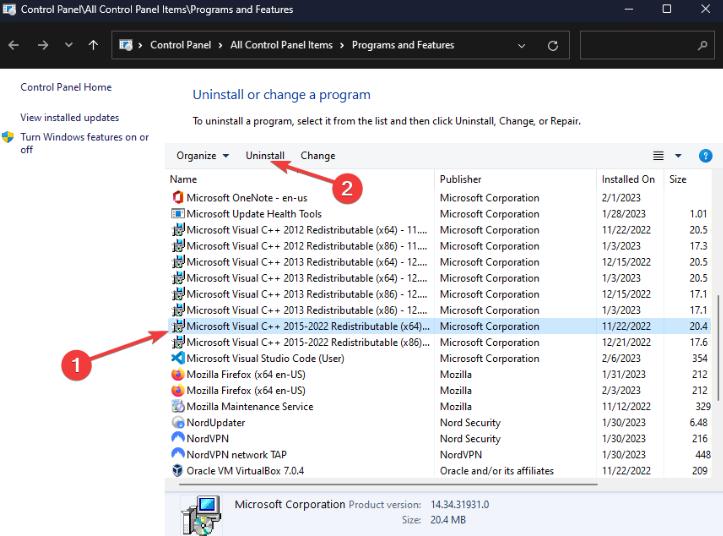Focus the search box field
The height and width of the screenshot is (536, 723).
(646, 45)
